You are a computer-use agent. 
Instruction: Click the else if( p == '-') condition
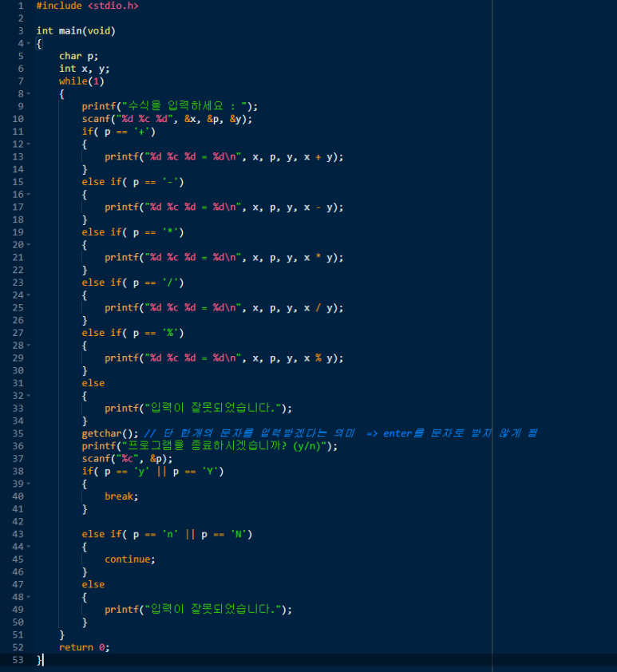point(132,182)
